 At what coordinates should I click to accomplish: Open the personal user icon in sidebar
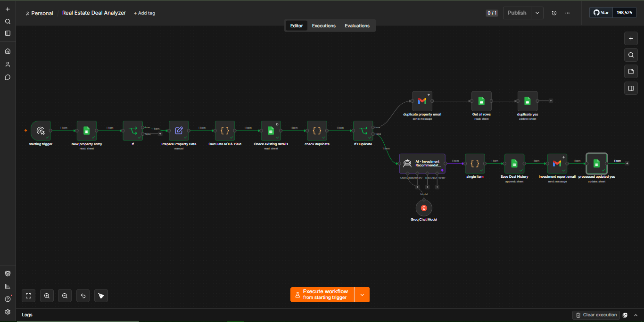click(x=8, y=64)
